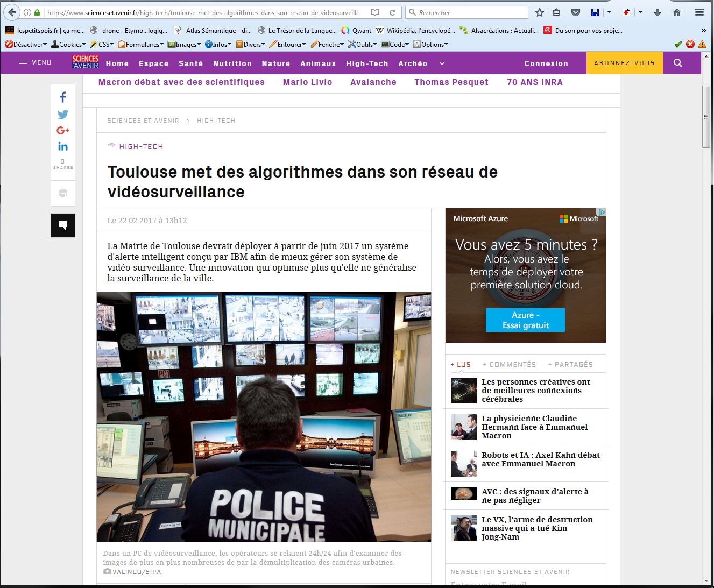This screenshot has width=714, height=588.
Task: Click the Abonnez-vous button
Action: point(624,63)
